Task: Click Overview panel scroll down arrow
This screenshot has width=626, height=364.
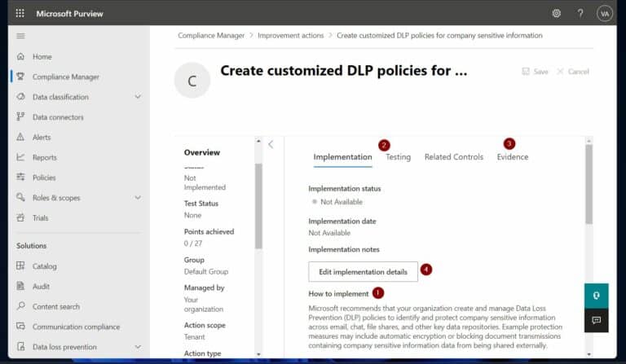Action: tap(258, 354)
